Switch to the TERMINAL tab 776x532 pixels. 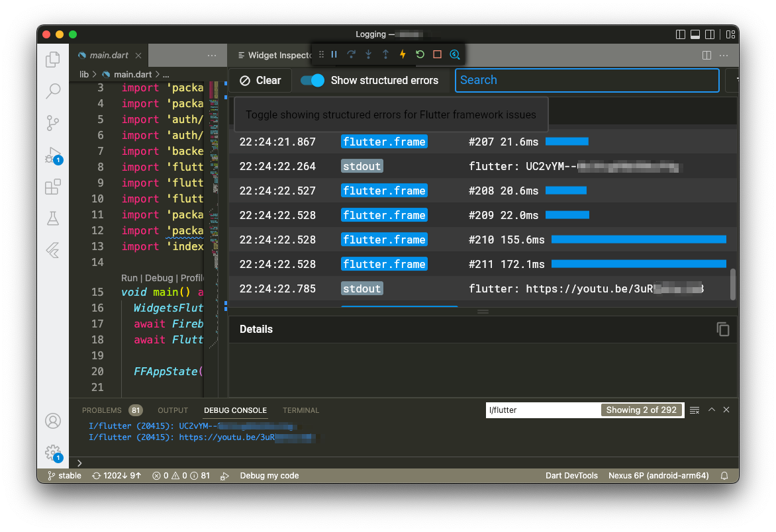pyautogui.click(x=301, y=410)
